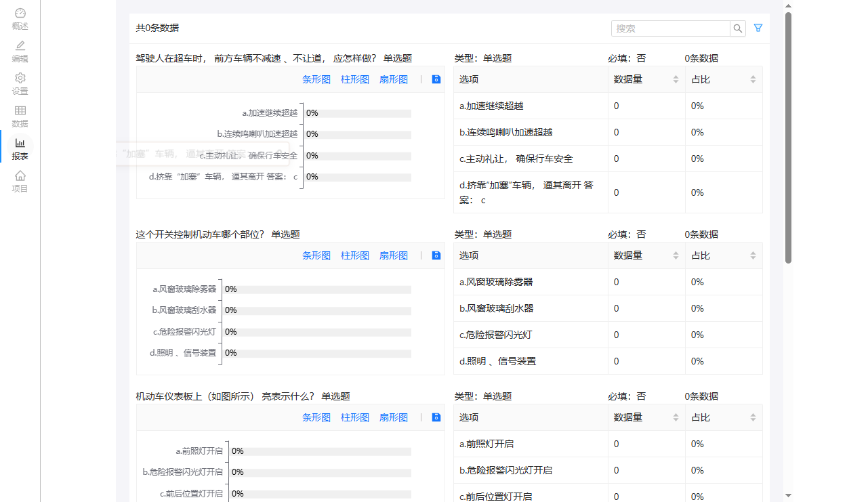The height and width of the screenshot is (502, 868).
Task: Open the 数据 data table sidebar icon
Action: [x=20, y=117]
